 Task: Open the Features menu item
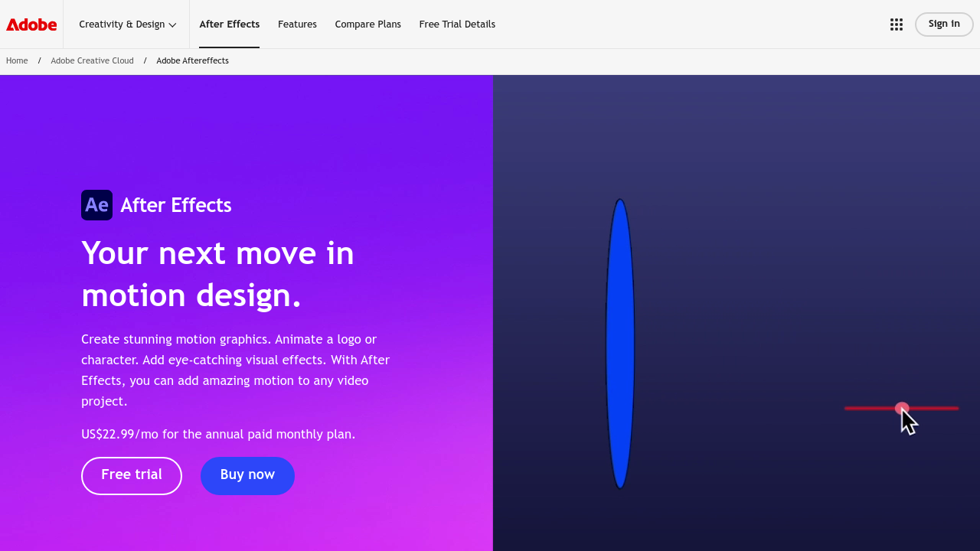click(297, 24)
